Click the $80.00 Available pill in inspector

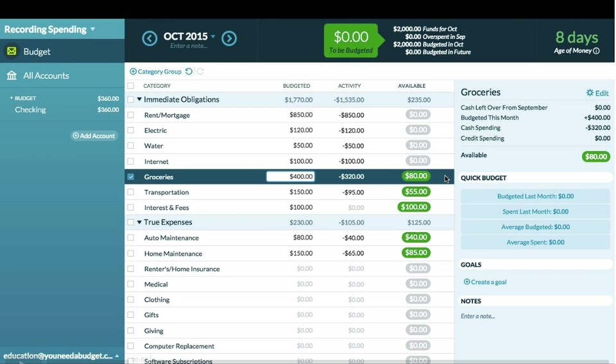pyautogui.click(x=596, y=156)
